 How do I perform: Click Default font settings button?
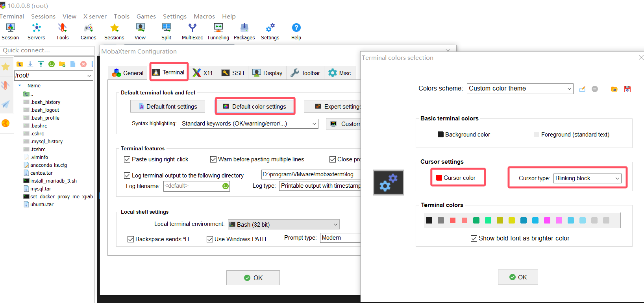(x=168, y=106)
